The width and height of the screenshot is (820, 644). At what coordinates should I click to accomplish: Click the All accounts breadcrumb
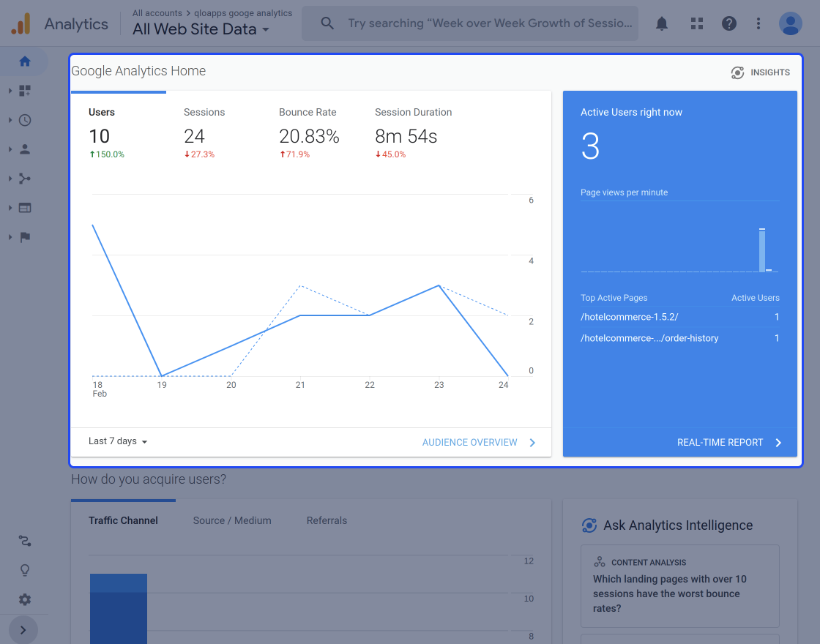point(157,13)
